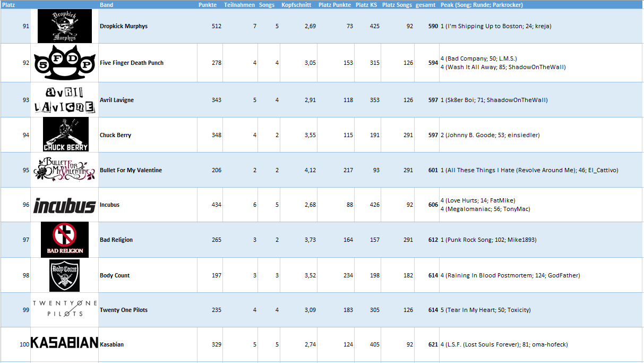Click Kopfschnitt value 4,12
The height and width of the screenshot is (363, 644).
(310, 170)
